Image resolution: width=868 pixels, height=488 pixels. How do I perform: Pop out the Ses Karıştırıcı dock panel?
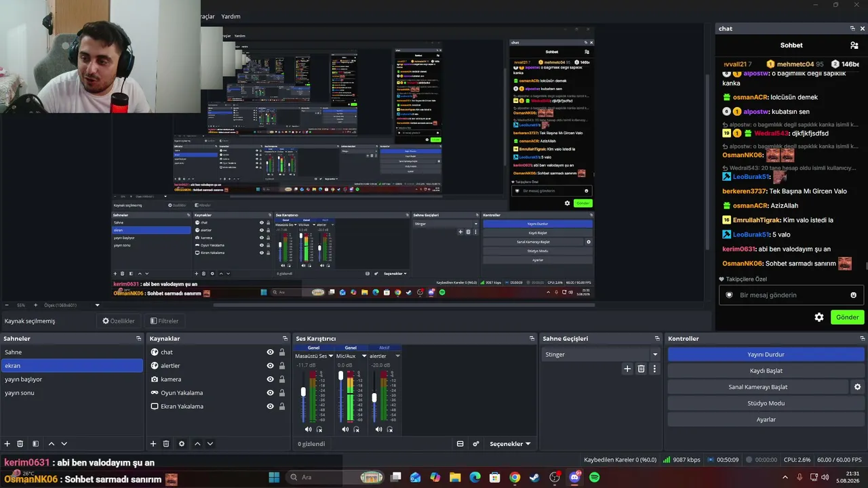(x=532, y=338)
